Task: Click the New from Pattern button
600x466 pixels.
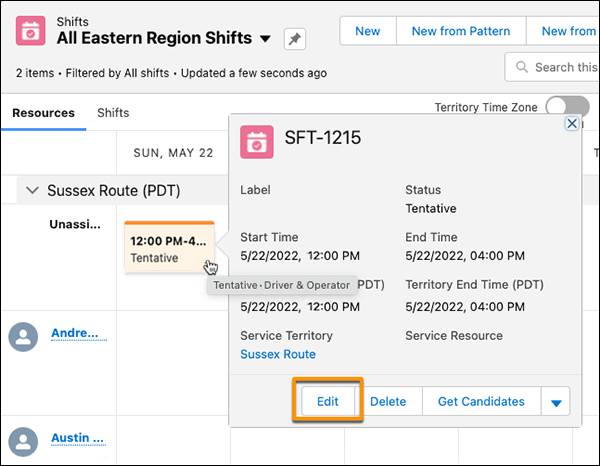Action: tap(460, 31)
